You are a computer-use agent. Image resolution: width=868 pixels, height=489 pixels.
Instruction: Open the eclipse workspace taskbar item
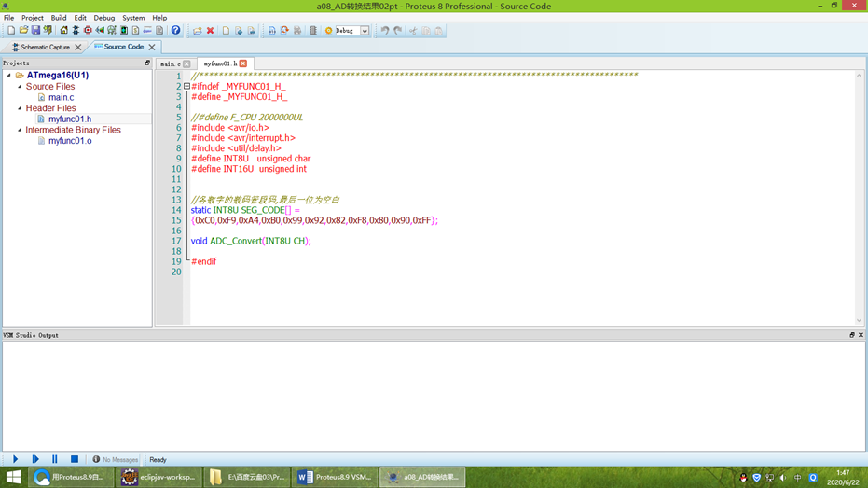pos(158,477)
